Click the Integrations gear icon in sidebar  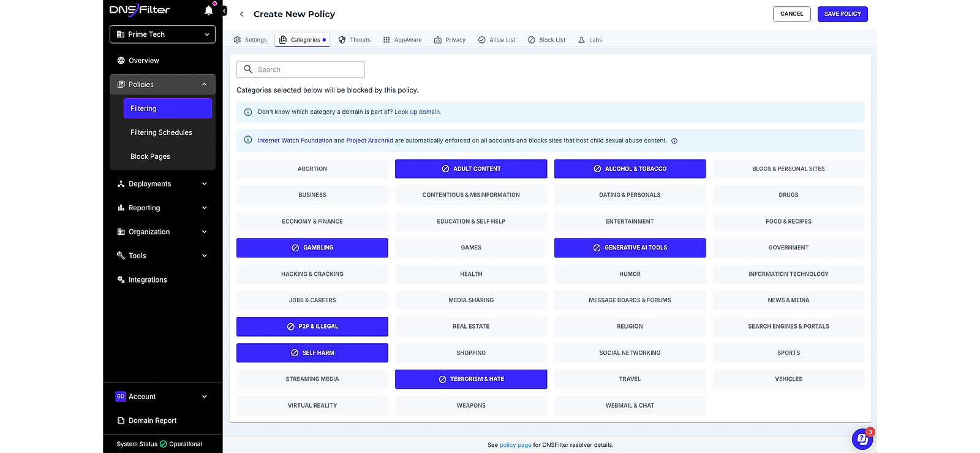(121, 280)
